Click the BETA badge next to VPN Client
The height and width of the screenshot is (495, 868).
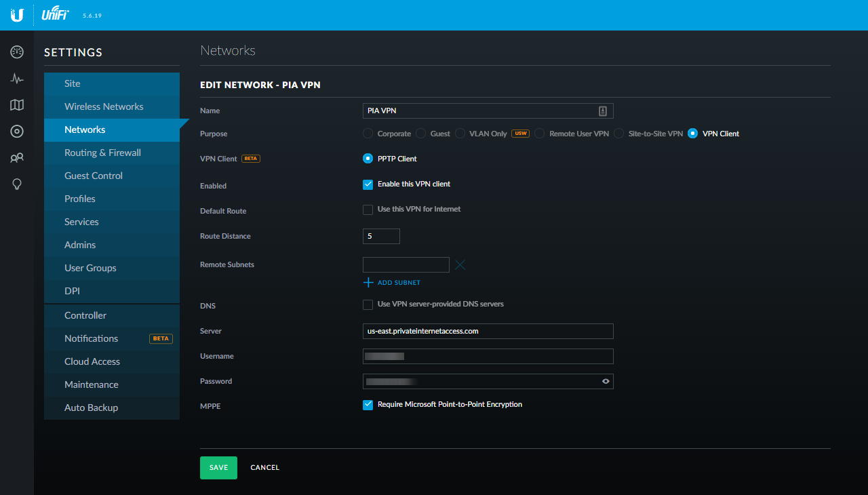click(251, 159)
